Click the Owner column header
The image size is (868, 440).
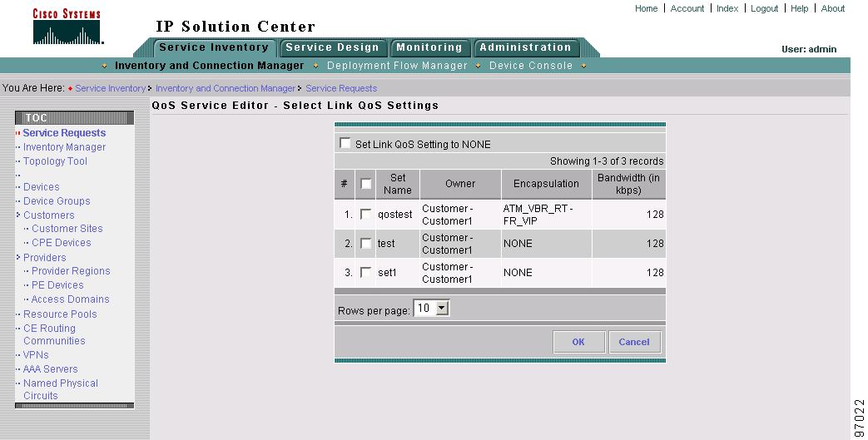tap(460, 184)
